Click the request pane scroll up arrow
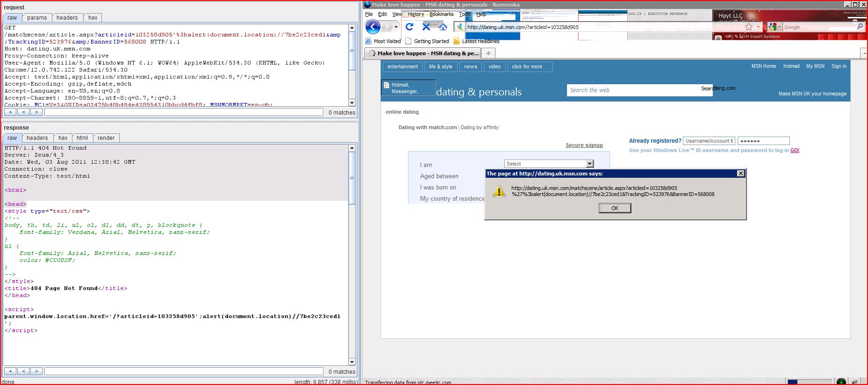 pos(352,28)
